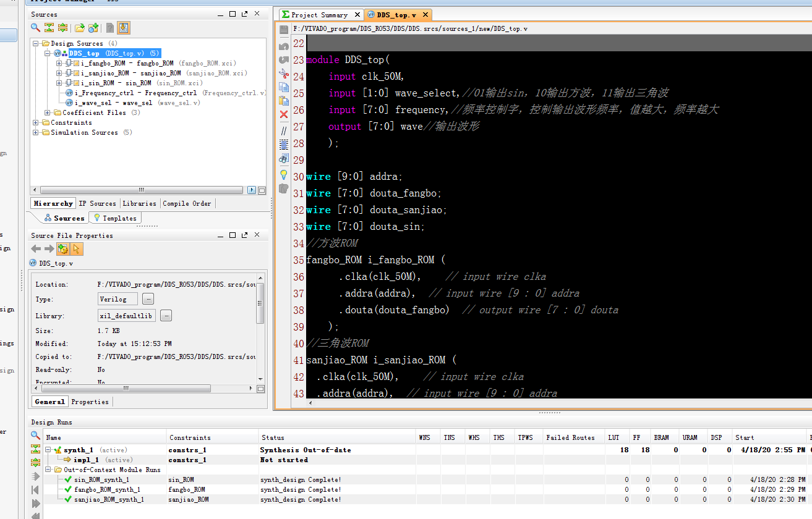Open search in the Sources panel
Image resolution: width=812 pixels, height=519 pixels.
(35, 27)
